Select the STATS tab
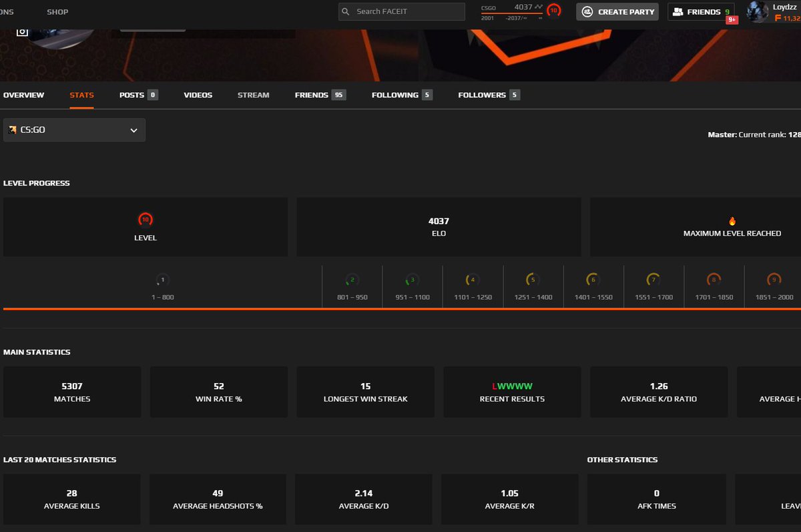 81,95
